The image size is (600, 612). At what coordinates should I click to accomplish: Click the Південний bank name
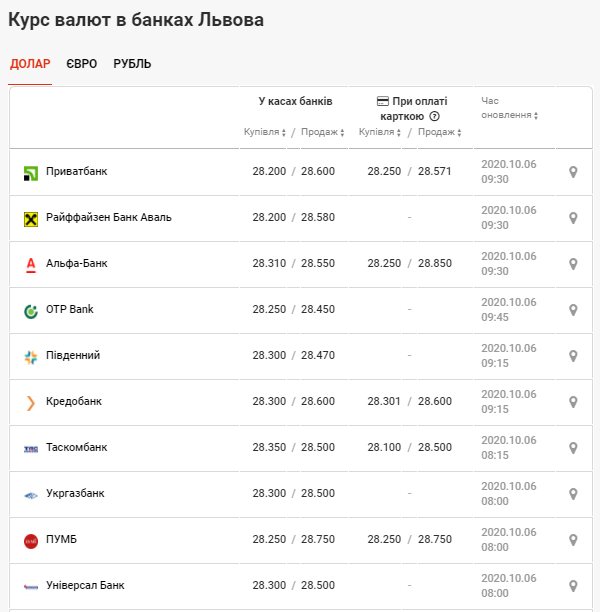(73, 355)
